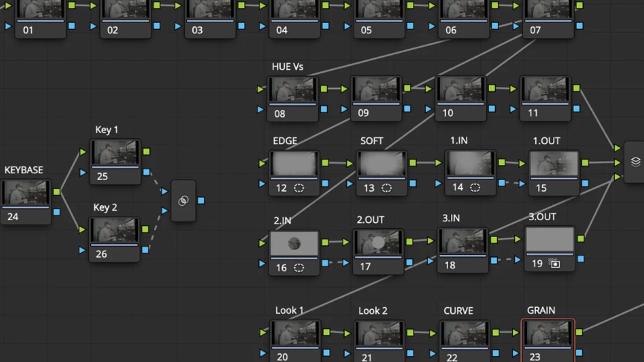This screenshot has width=644, height=362.
Task: Select the EDGE node 12
Action: tap(294, 173)
